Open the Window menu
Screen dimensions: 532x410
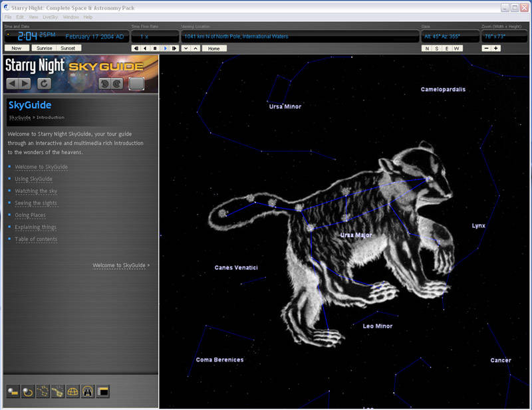click(70, 17)
